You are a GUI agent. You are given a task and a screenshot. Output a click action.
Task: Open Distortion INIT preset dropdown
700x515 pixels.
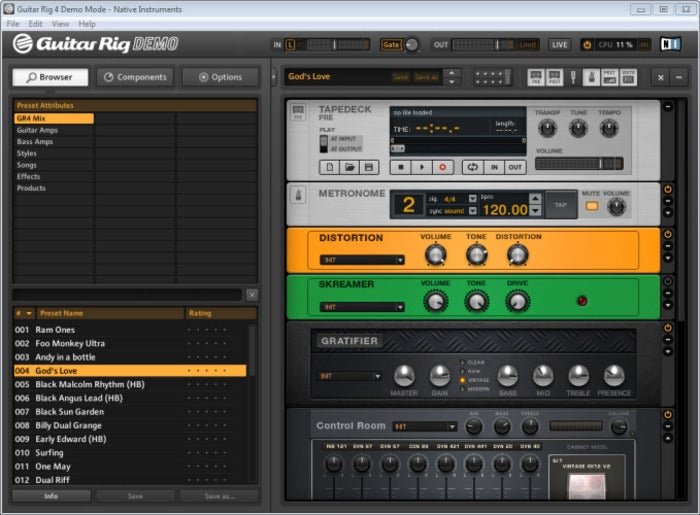coord(362,260)
